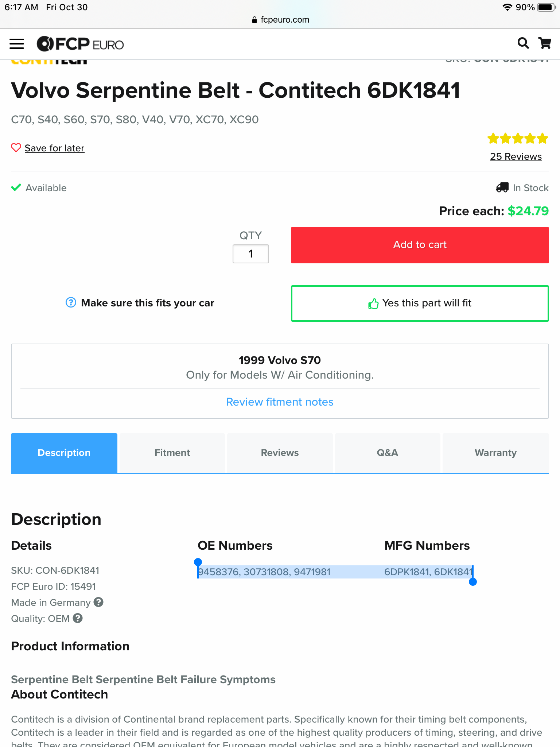Tap the fcpeuro.com address bar
This screenshot has height=747, width=560.
pyautogui.click(x=280, y=20)
